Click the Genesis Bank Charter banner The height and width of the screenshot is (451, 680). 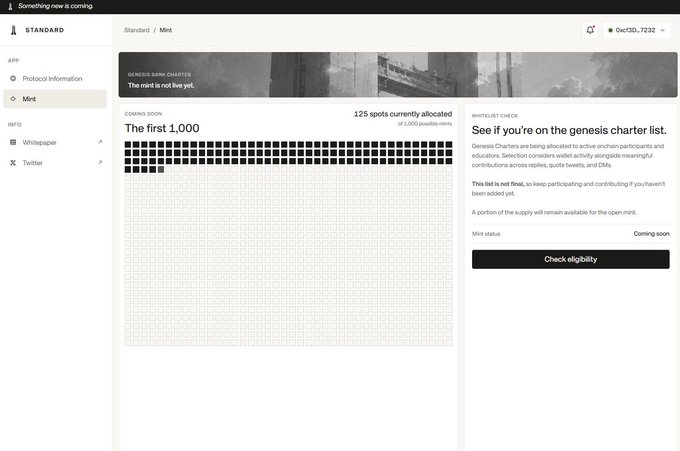[x=398, y=75]
